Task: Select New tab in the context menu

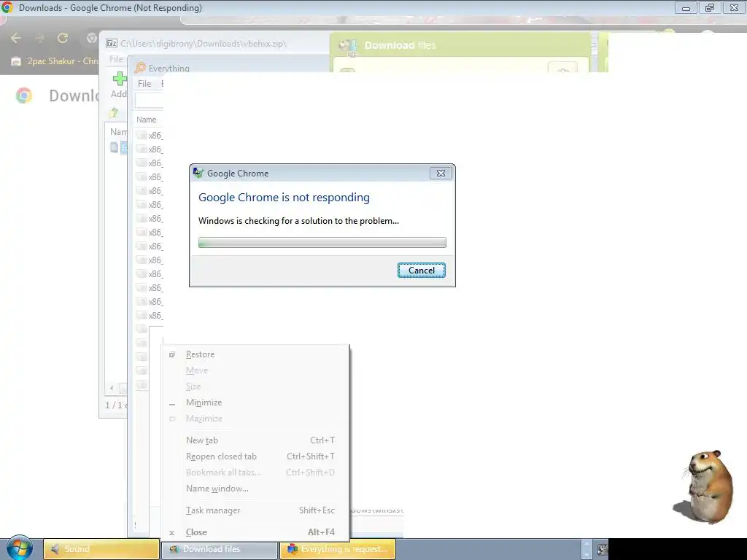Action: [x=255, y=440]
